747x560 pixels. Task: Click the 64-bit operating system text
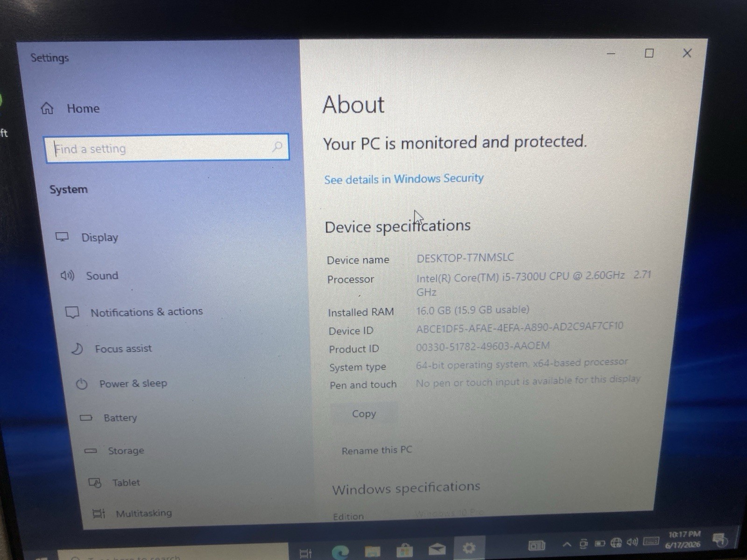tap(522, 363)
